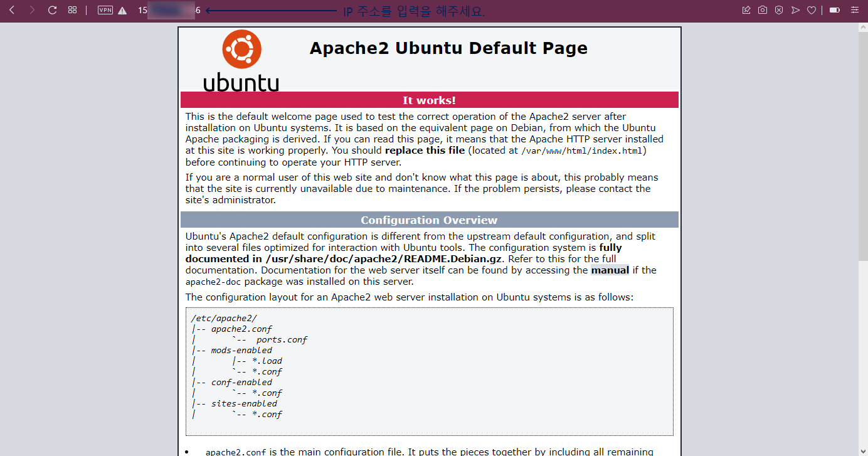
Task: Click 'ports.conf' in the config tree
Action: coord(282,340)
